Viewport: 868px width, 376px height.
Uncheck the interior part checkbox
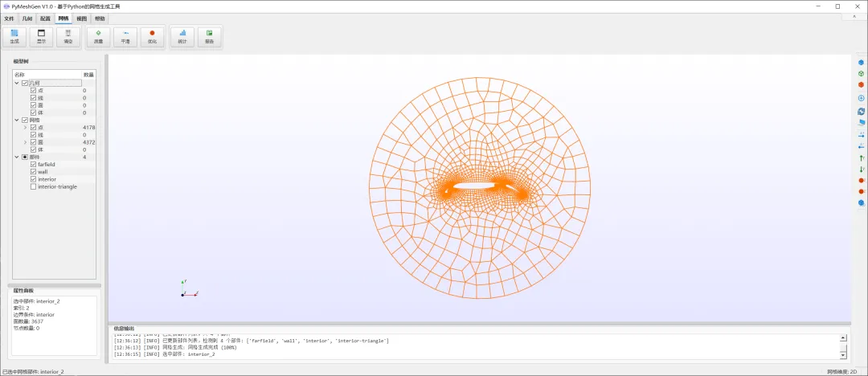33,179
